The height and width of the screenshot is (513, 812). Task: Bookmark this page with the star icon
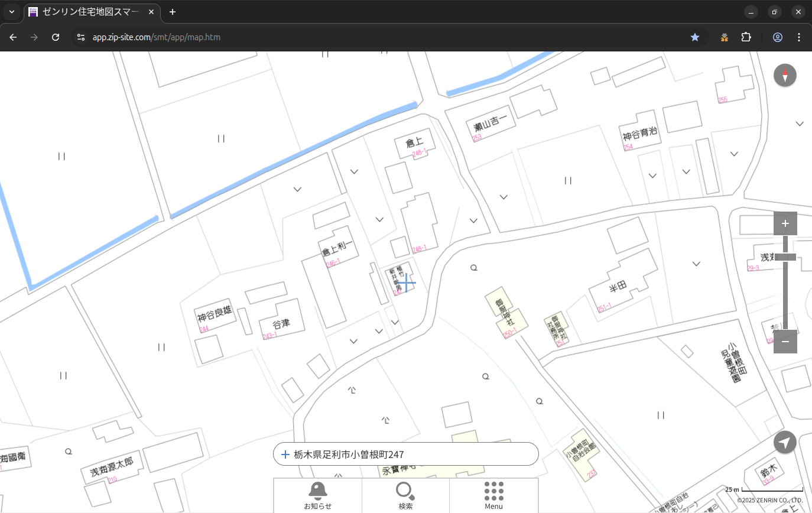[695, 37]
